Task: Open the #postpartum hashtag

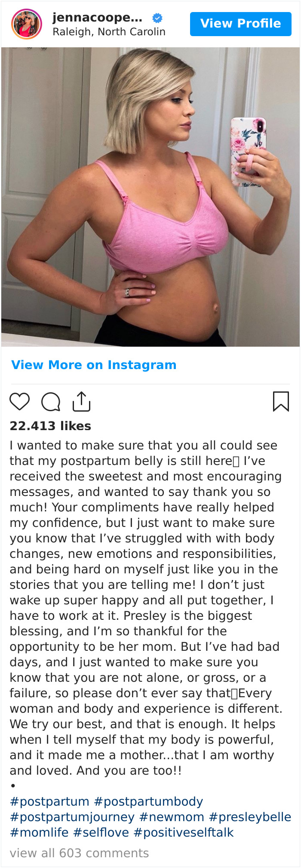Action: point(49,802)
